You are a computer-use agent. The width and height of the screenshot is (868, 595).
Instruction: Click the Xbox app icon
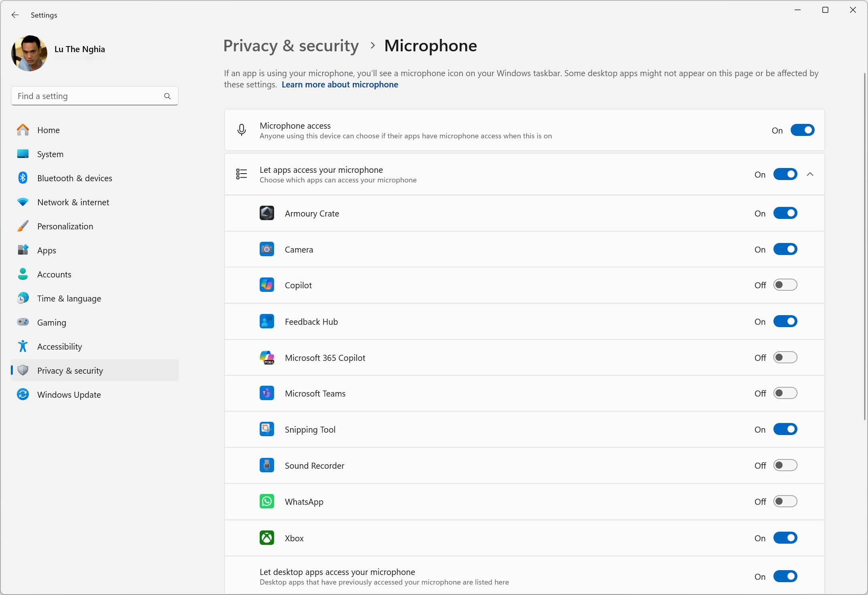266,538
